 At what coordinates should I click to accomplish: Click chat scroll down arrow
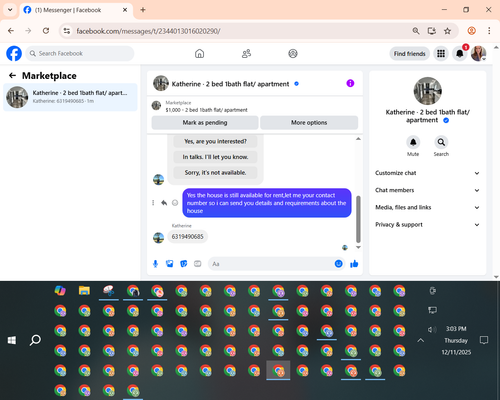tap(358, 247)
